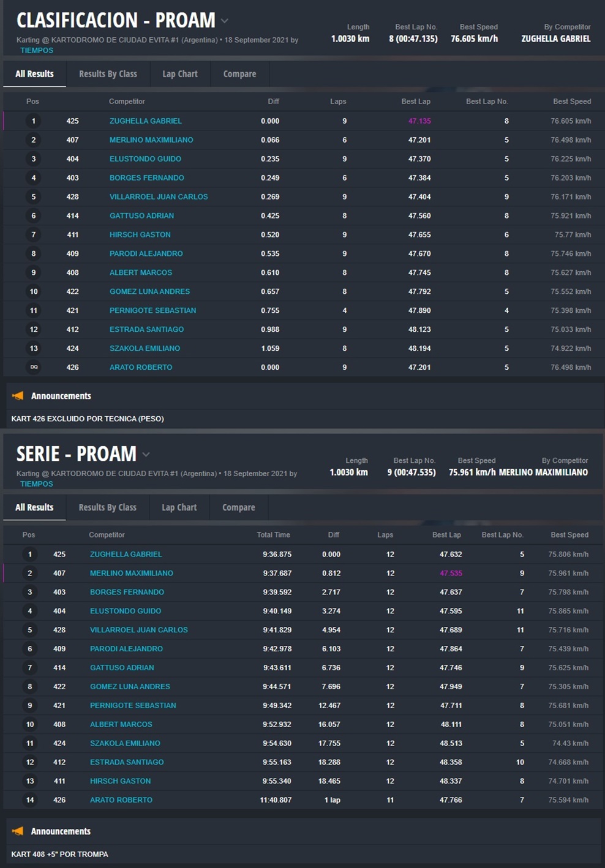Expand the Clasificacion - Proam title dropdown

[x=225, y=21]
